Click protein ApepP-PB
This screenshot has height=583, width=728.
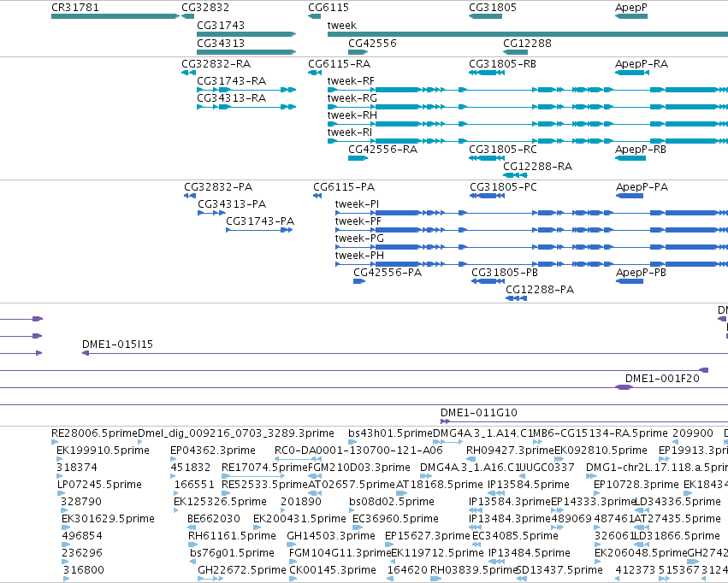pos(630,281)
